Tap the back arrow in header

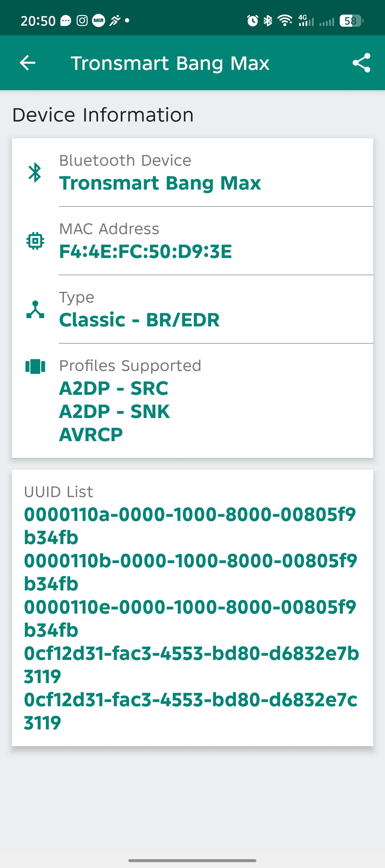[x=27, y=63]
